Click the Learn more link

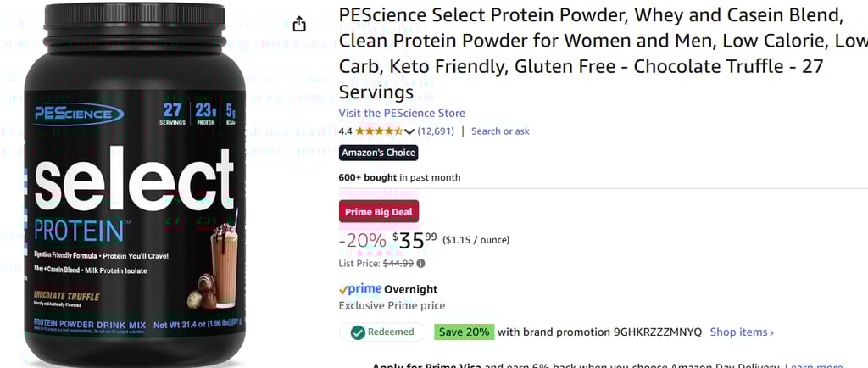tap(812, 365)
